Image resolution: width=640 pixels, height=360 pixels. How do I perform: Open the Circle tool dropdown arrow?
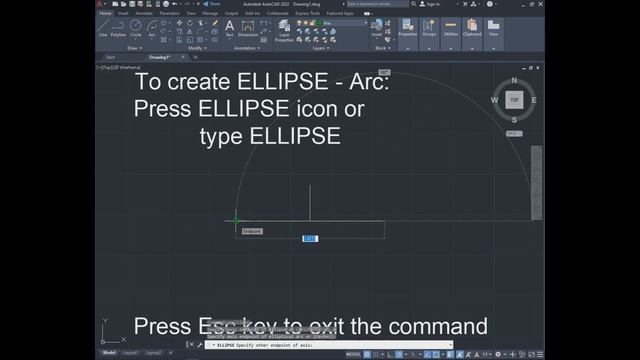pos(136,39)
